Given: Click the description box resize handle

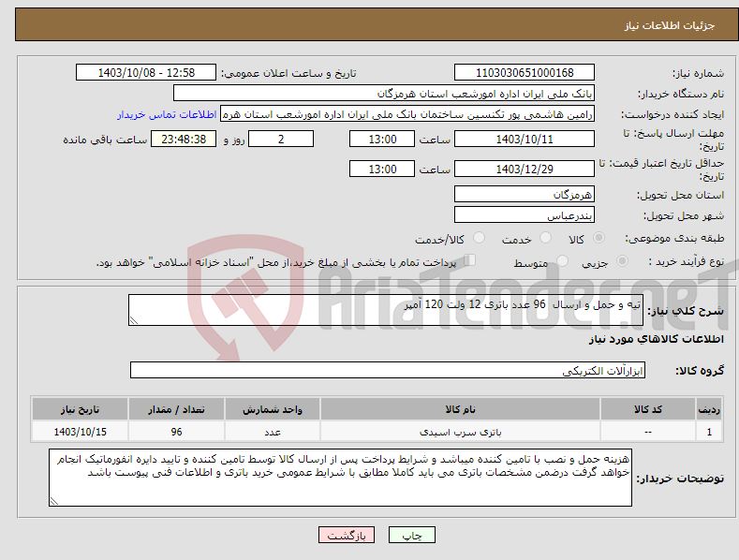Looking at the screenshot, I should [x=134, y=320].
